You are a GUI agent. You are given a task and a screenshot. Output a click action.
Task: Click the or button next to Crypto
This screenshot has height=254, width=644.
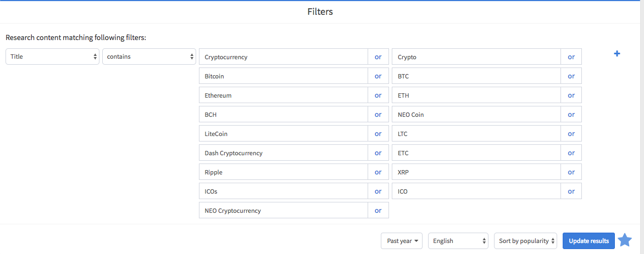pos(571,57)
